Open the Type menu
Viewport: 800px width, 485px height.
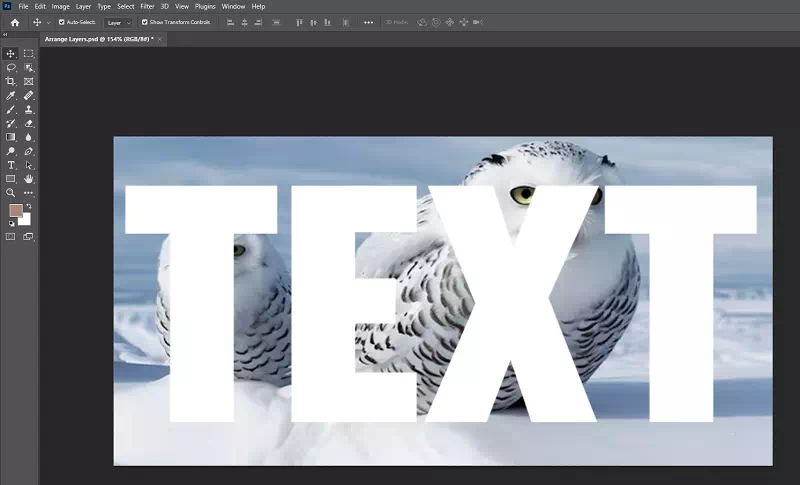pyautogui.click(x=104, y=7)
